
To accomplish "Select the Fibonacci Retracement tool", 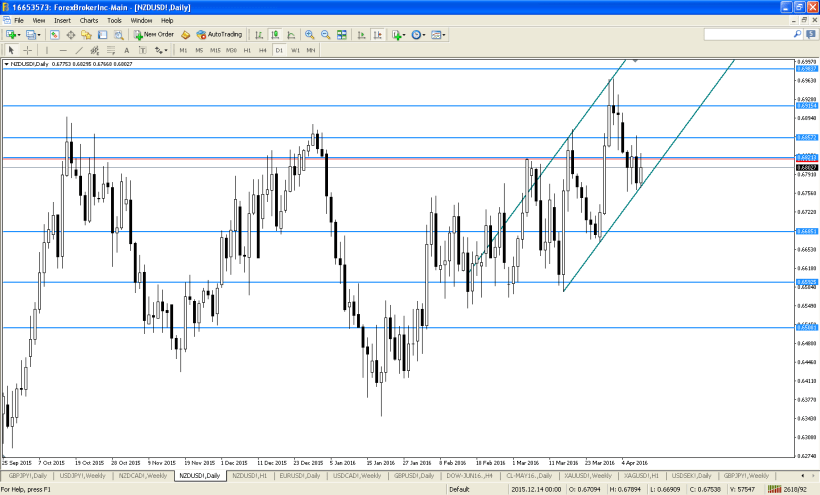I will pos(111,50).
